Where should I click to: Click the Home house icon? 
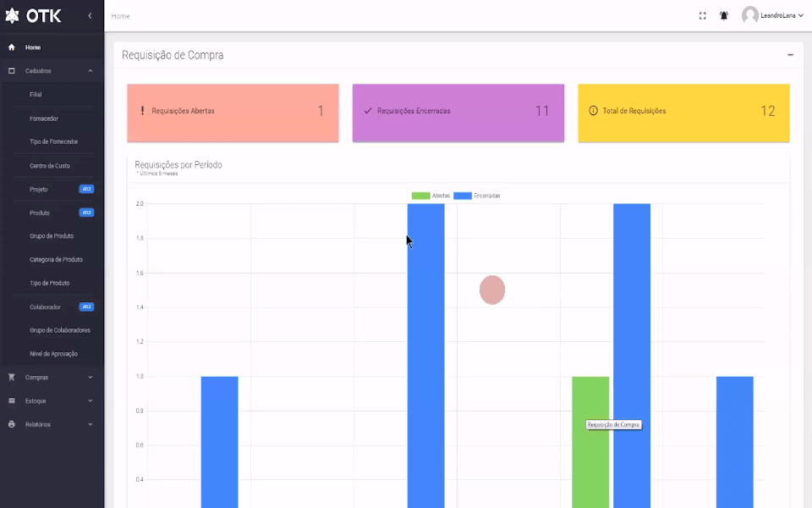(x=11, y=47)
